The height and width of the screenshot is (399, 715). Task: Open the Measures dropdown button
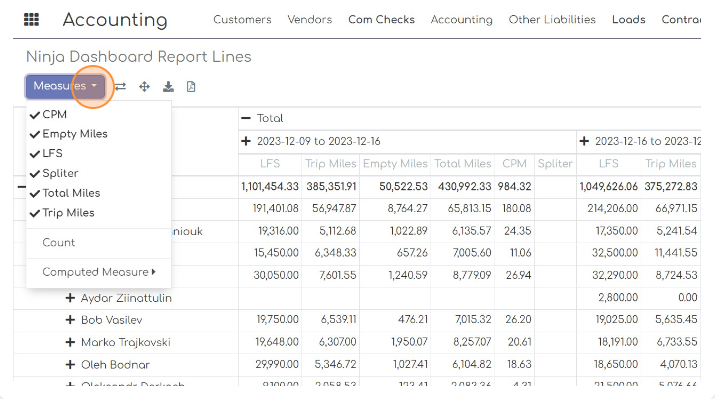(x=65, y=86)
